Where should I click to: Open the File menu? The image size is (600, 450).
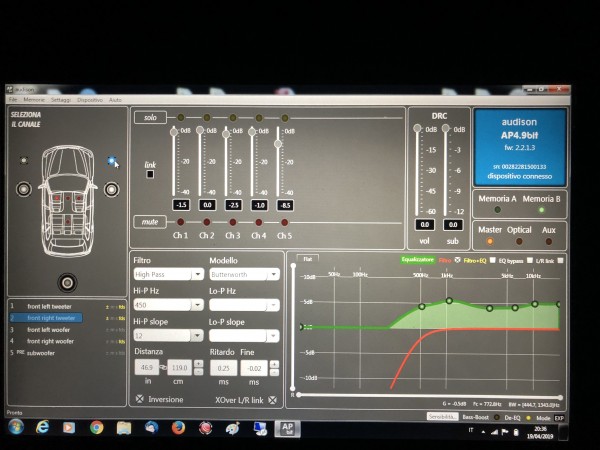point(13,99)
